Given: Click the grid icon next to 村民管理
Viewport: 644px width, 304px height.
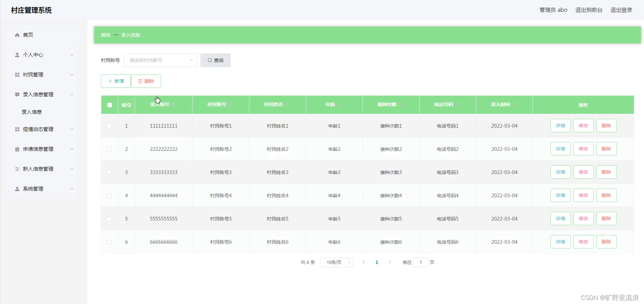Looking at the screenshot, I should 17,74.
